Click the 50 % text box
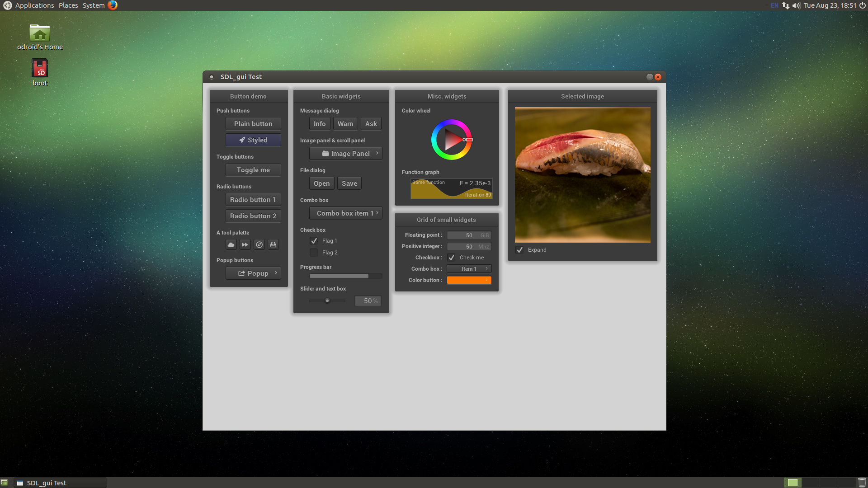The height and width of the screenshot is (488, 868). pyautogui.click(x=368, y=301)
